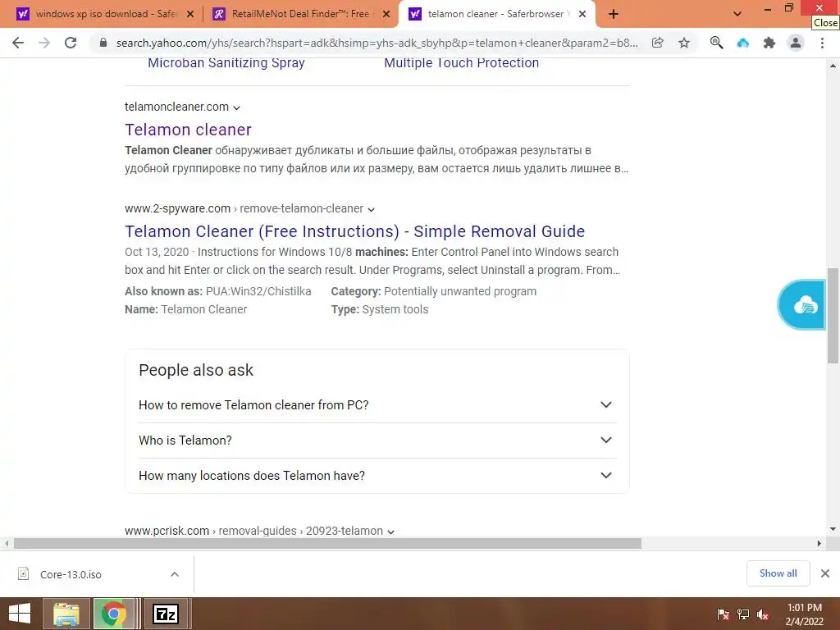Open the tab search down arrow

point(737,14)
